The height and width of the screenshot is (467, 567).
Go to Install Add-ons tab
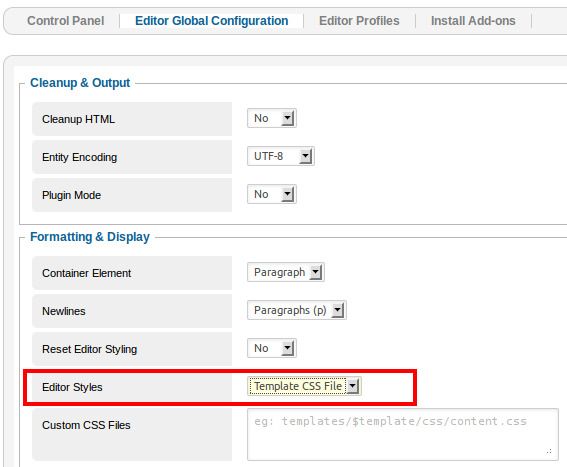pyautogui.click(x=473, y=21)
